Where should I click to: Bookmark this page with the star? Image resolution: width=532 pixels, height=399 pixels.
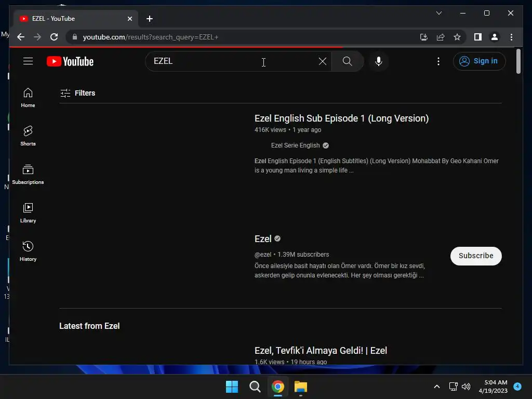(x=457, y=37)
